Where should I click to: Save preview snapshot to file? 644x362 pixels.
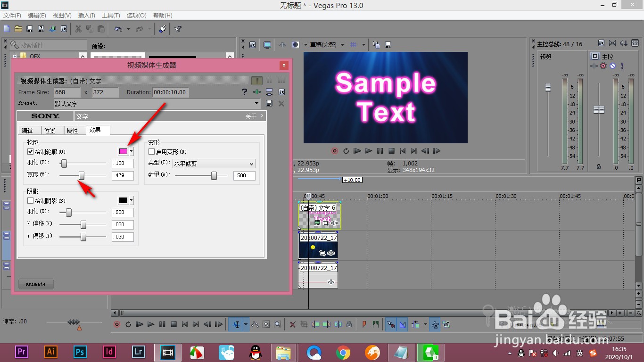point(388,45)
